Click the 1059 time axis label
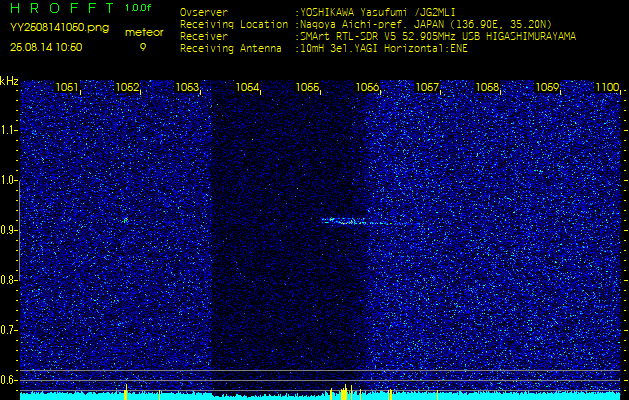The width and height of the screenshot is (629, 400). pyautogui.click(x=547, y=87)
